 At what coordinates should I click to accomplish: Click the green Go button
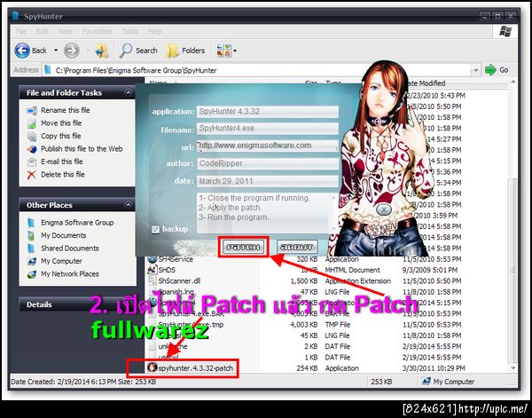pyautogui.click(x=497, y=70)
